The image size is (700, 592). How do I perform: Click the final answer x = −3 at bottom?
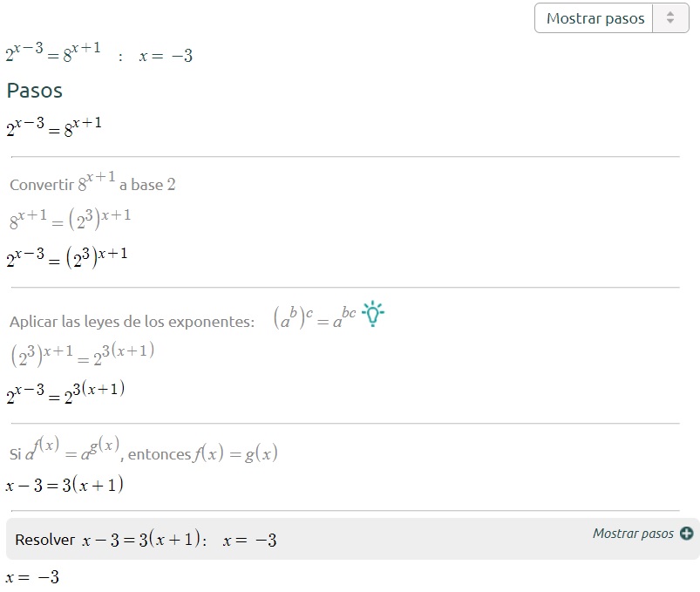(x=32, y=577)
